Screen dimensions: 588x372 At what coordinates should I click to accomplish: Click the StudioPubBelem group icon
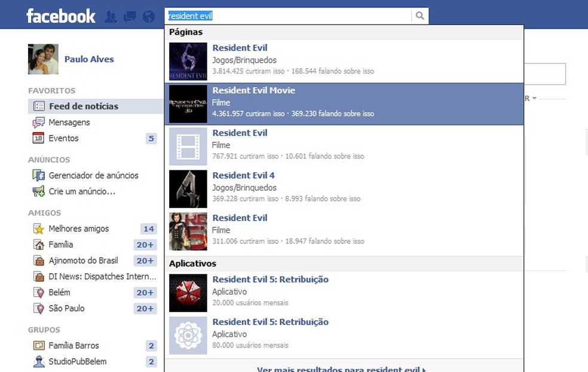(x=39, y=361)
